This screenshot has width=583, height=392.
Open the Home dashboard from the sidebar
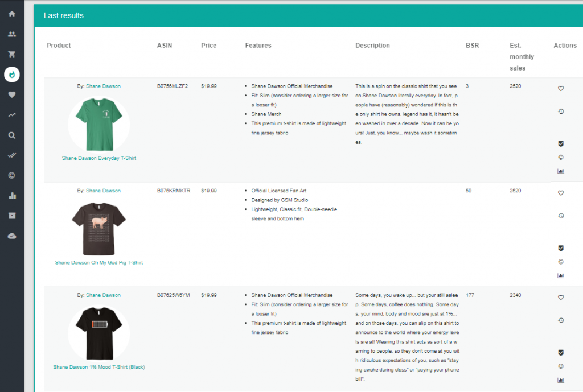point(11,14)
